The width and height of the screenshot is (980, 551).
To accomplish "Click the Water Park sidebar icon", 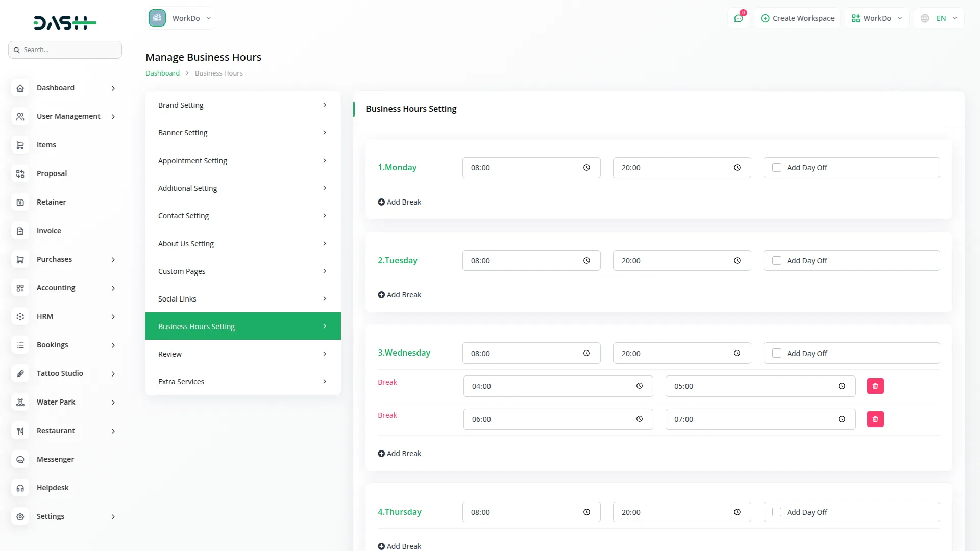I will [x=20, y=402].
